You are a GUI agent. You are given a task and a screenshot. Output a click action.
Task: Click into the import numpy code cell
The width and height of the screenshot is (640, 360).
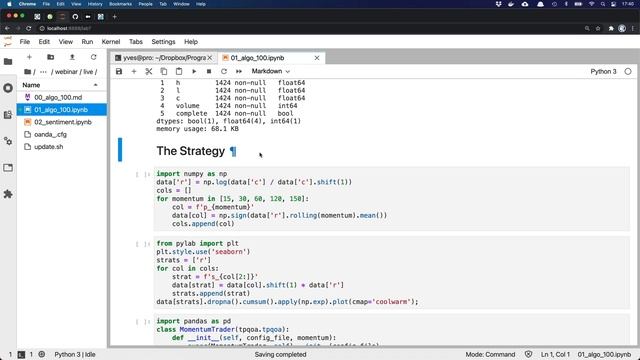(391, 199)
